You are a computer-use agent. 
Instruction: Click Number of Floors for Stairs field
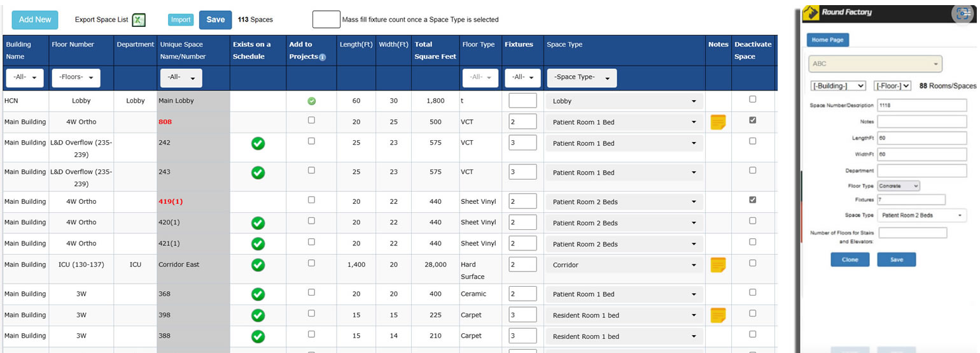913,233
